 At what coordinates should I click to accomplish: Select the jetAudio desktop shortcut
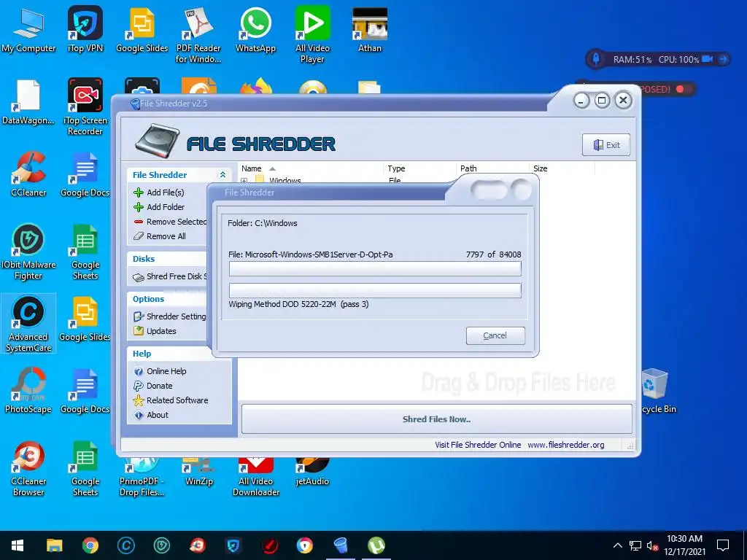click(312, 472)
